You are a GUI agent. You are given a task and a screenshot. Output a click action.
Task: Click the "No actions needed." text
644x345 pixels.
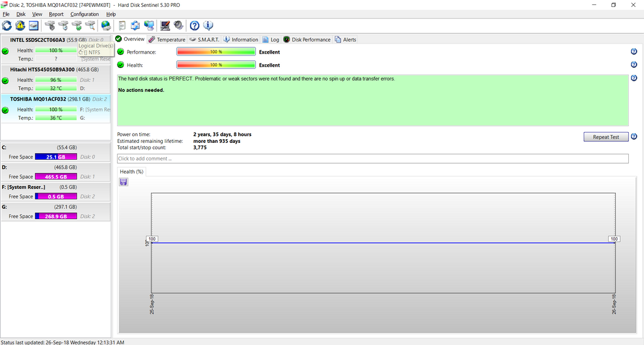click(x=141, y=90)
